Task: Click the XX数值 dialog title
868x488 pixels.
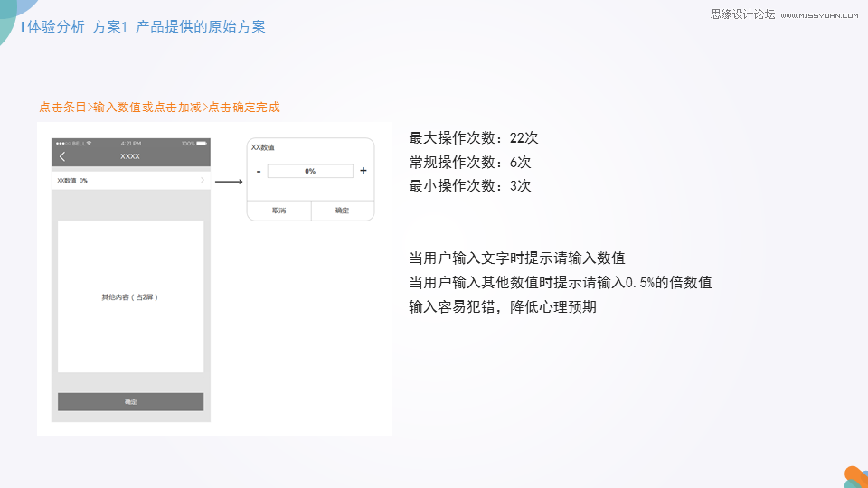Action: (x=262, y=147)
